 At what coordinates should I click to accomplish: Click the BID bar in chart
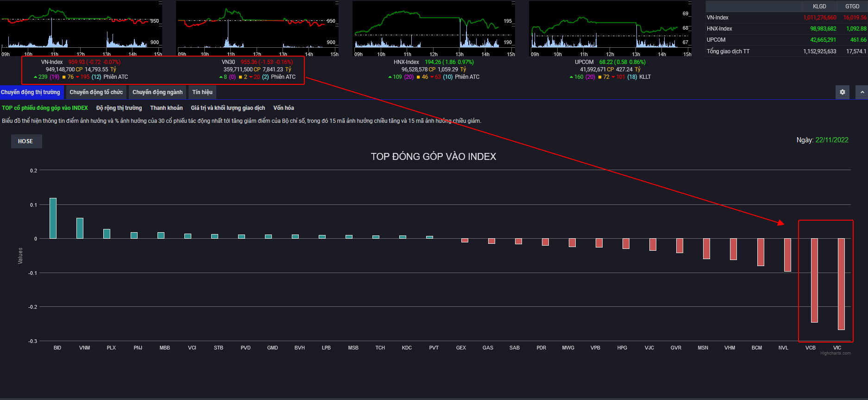point(53,218)
